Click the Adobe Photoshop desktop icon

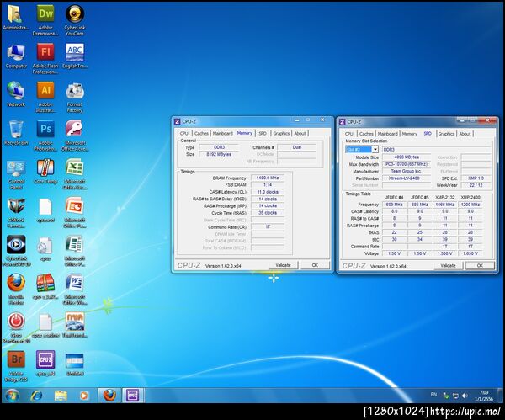pyautogui.click(x=45, y=129)
